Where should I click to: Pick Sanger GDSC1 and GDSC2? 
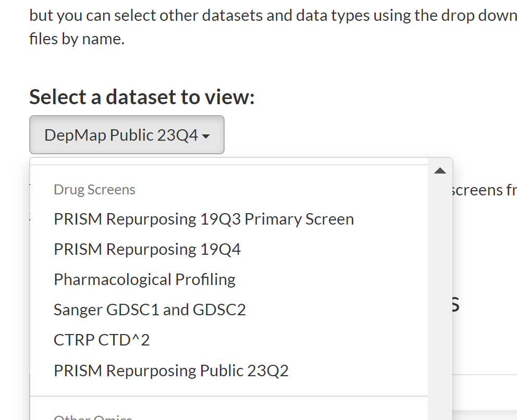pyautogui.click(x=150, y=310)
